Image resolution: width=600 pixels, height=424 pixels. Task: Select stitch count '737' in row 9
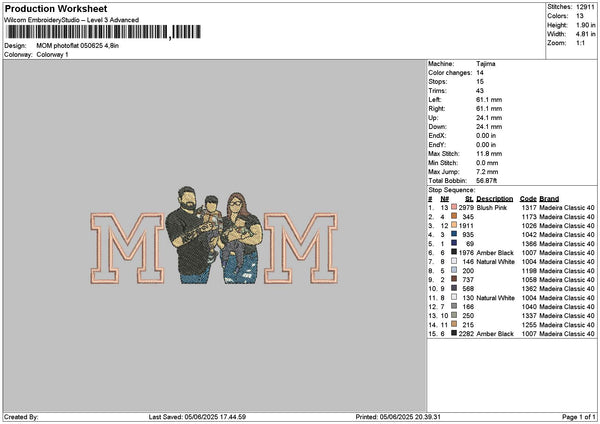pos(468,279)
